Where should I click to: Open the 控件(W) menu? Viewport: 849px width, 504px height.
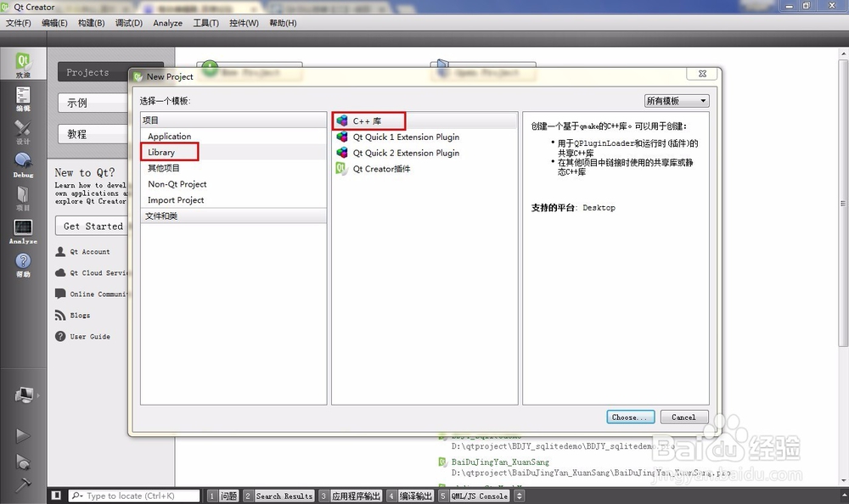pyautogui.click(x=245, y=23)
